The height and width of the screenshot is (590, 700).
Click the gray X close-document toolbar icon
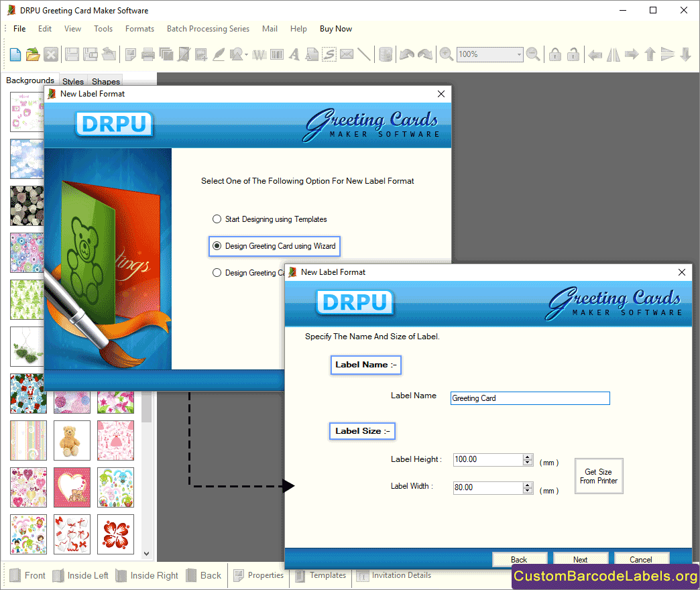coord(51,54)
